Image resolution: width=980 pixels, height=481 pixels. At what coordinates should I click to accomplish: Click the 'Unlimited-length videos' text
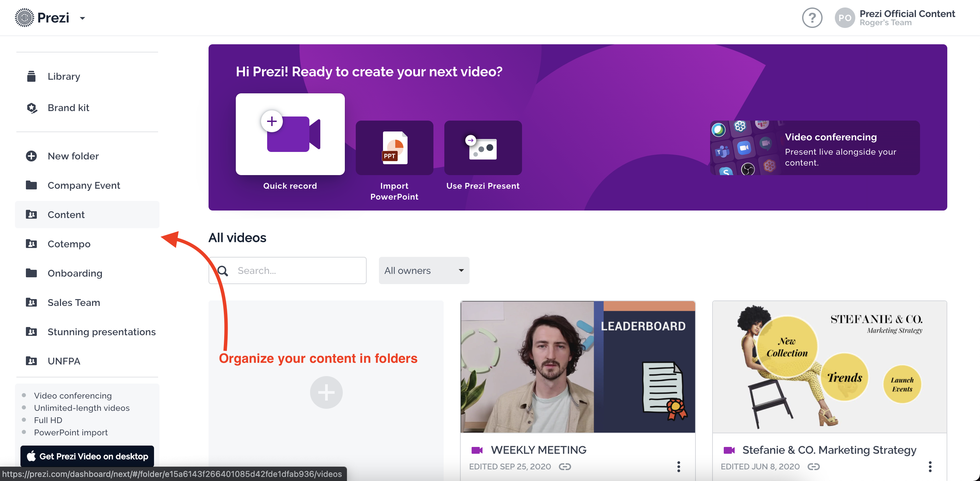coord(81,408)
